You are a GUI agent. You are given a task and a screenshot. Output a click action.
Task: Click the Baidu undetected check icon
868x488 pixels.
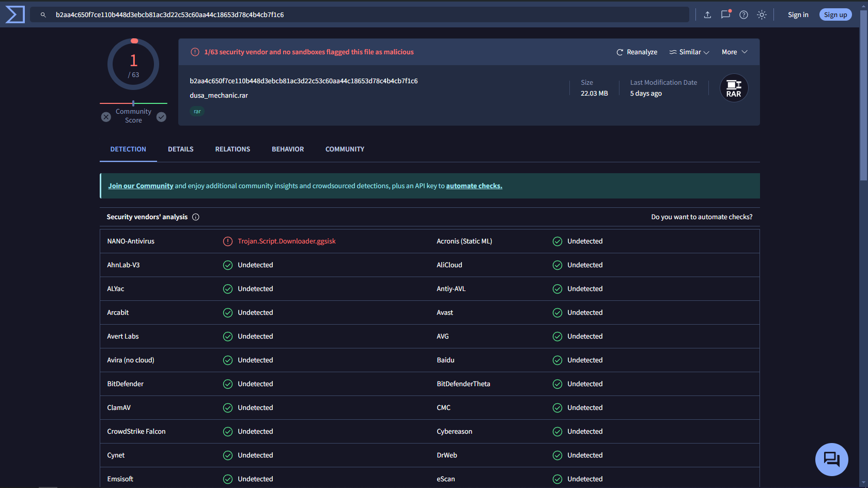tap(557, 360)
